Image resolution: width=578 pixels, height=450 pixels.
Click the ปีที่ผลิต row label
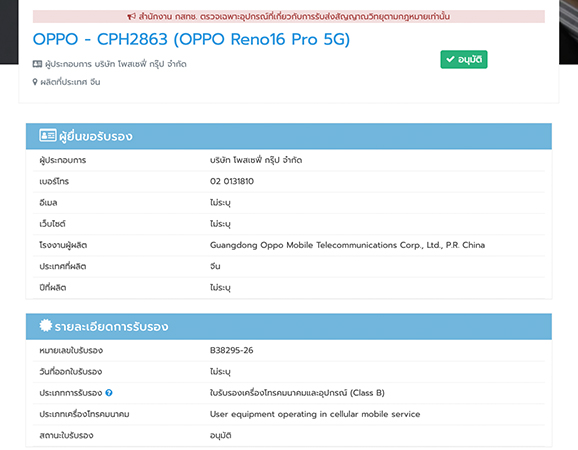click(53, 287)
